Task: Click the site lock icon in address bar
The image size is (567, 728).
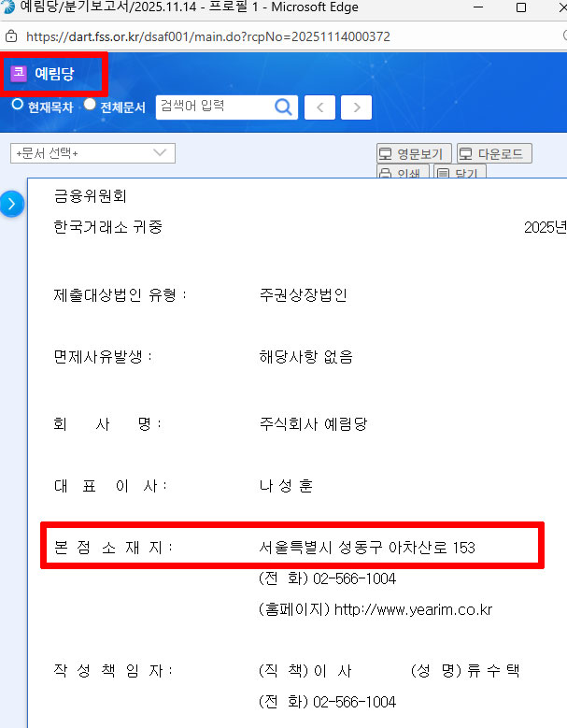Action: [11, 36]
